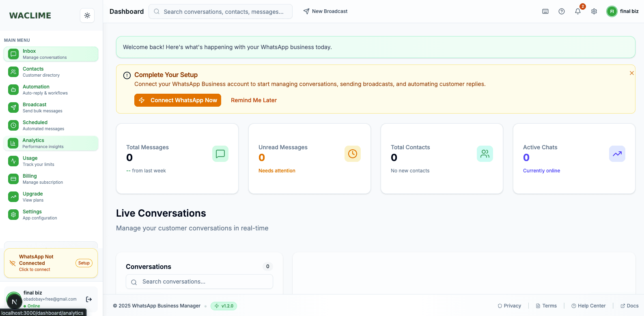Click the New Broadcast button
Image resolution: width=644 pixels, height=316 pixels.
click(x=325, y=11)
